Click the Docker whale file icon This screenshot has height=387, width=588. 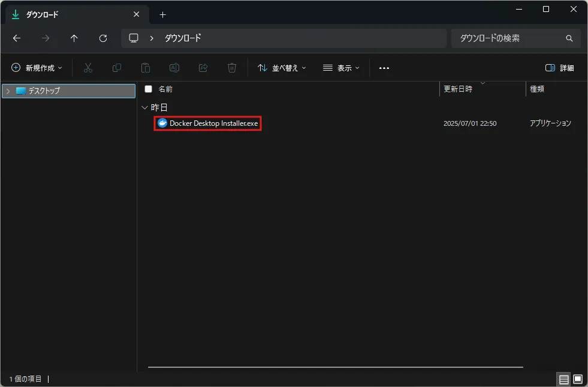click(162, 123)
